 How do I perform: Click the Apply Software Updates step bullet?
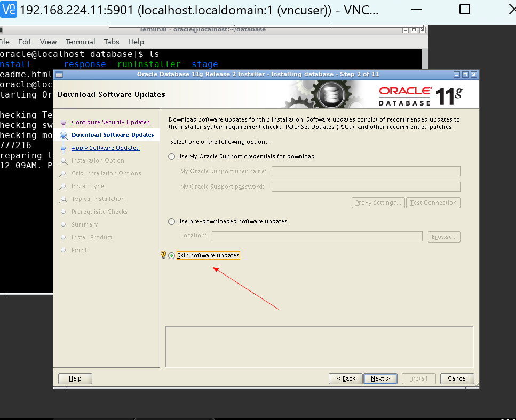[63, 148]
